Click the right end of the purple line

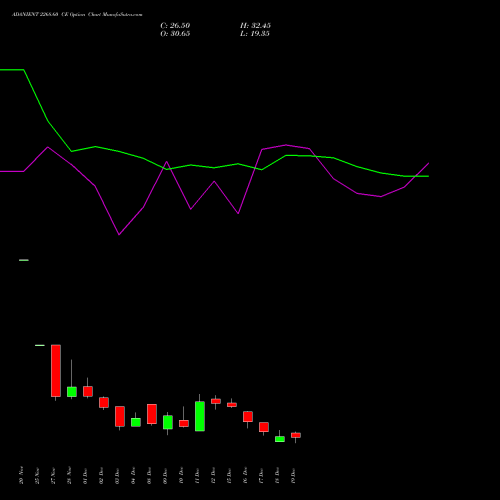429,163
